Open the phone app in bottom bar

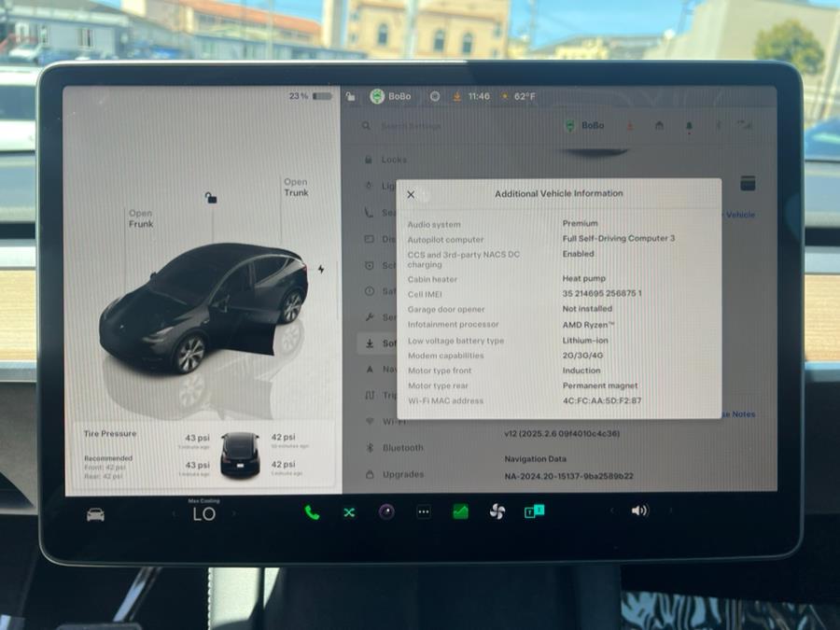click(x=312, y=512)
